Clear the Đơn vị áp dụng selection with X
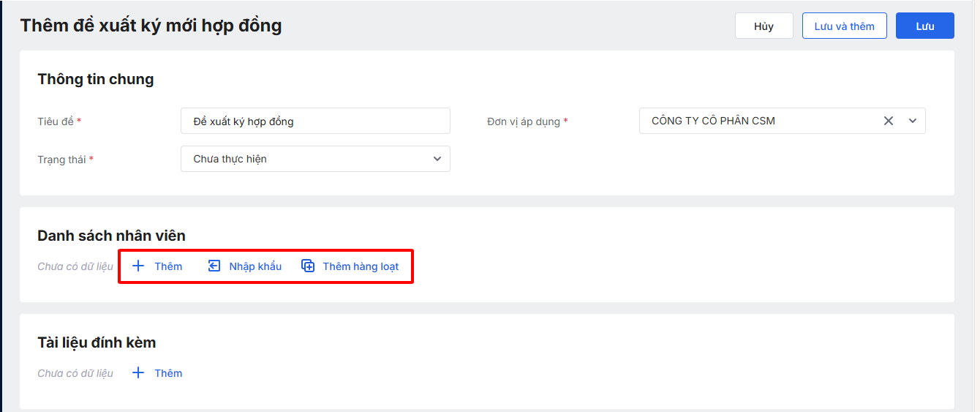Image resolution: width=980 pixels, height=412 pixels. click(x=889, y=121)
